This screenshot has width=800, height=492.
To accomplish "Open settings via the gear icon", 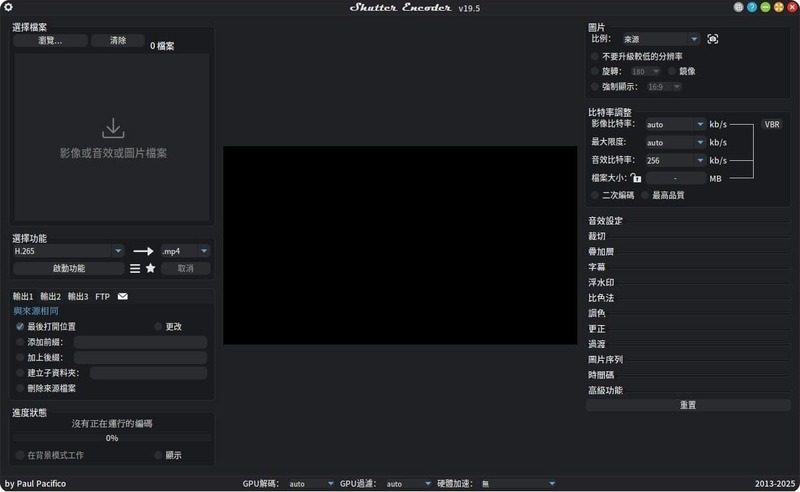I will point(8,7).
